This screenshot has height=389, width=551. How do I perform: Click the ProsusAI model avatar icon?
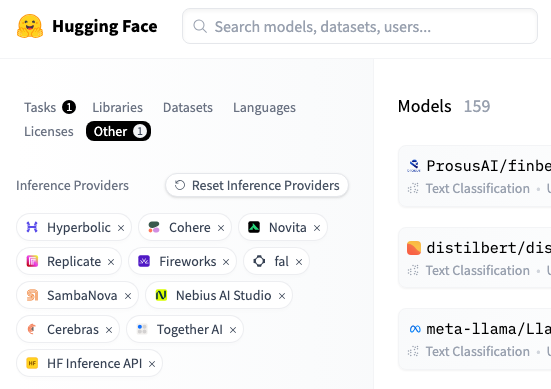point(414,166)
